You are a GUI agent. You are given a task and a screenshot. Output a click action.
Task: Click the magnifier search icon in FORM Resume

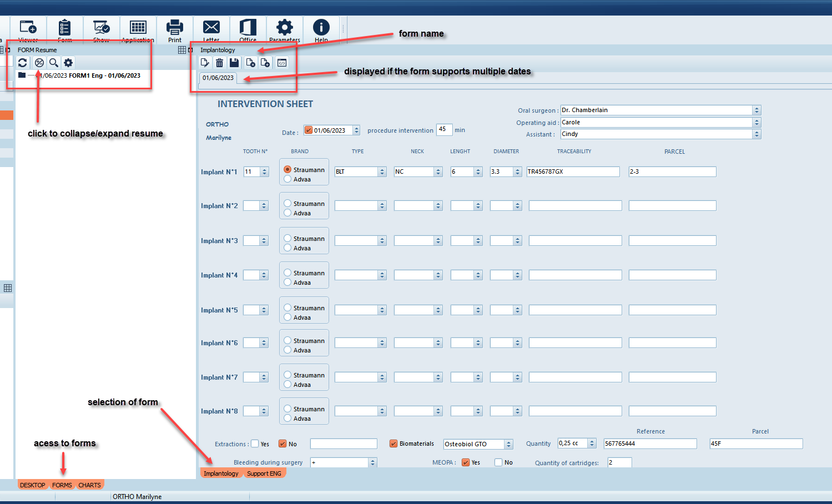point(54,63)
